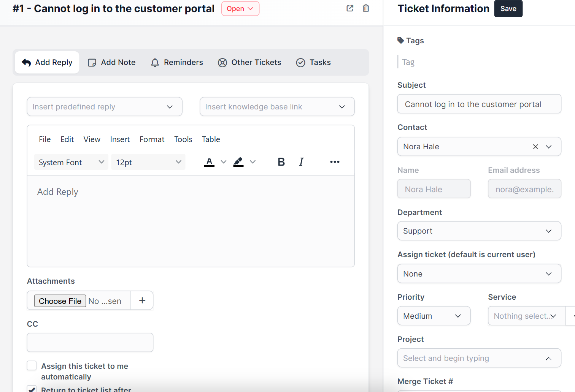Image resolution: width=575 pixels, height=392 pixels.
Task: Show more editor toolbar options
Action: [x=335, y=162]
